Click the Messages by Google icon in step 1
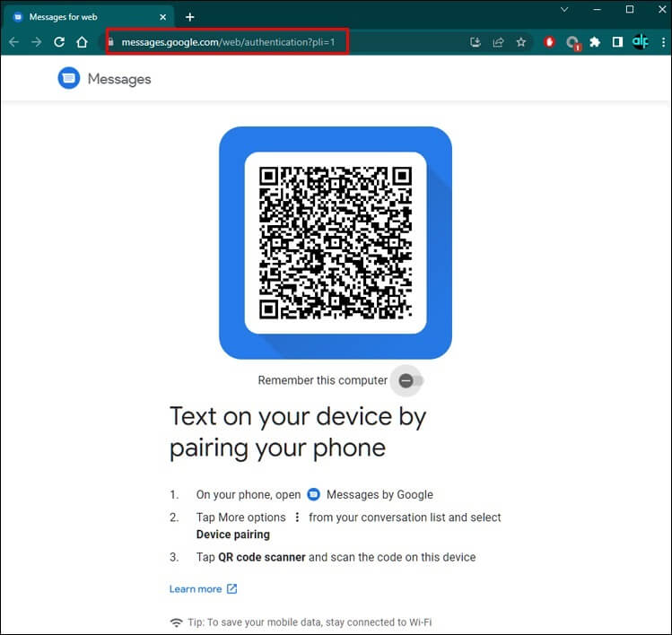This screenshot has height=635, width=672. (x=314, y=494)
